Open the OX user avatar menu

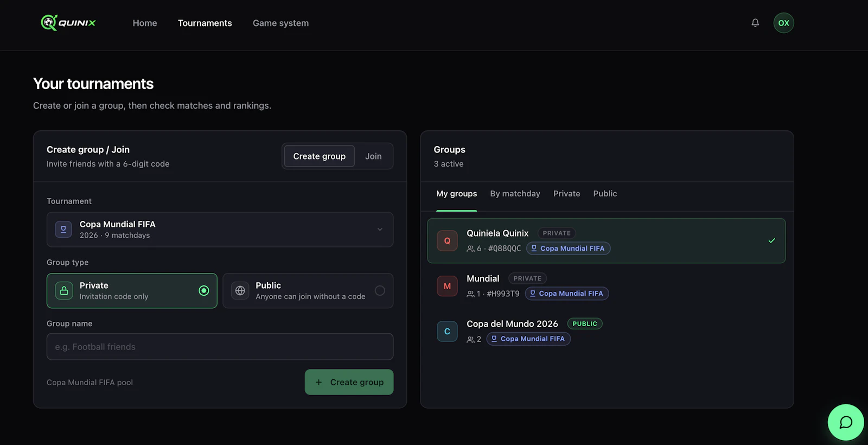(x=783, y=23)
